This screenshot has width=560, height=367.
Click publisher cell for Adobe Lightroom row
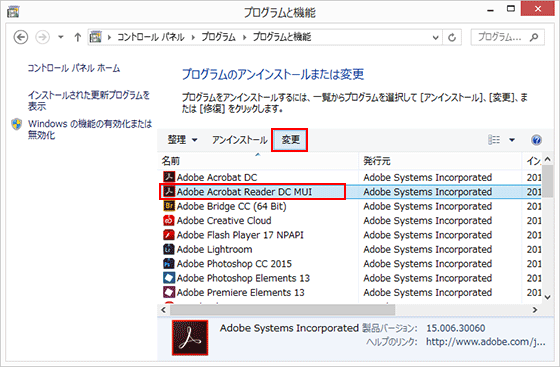pyautogui.click(x=428, y=249)
